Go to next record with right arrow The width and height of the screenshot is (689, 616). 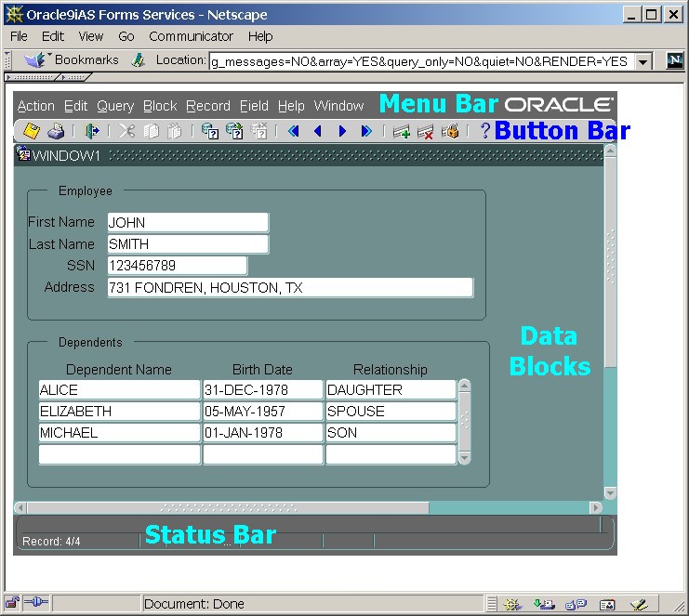342,131
